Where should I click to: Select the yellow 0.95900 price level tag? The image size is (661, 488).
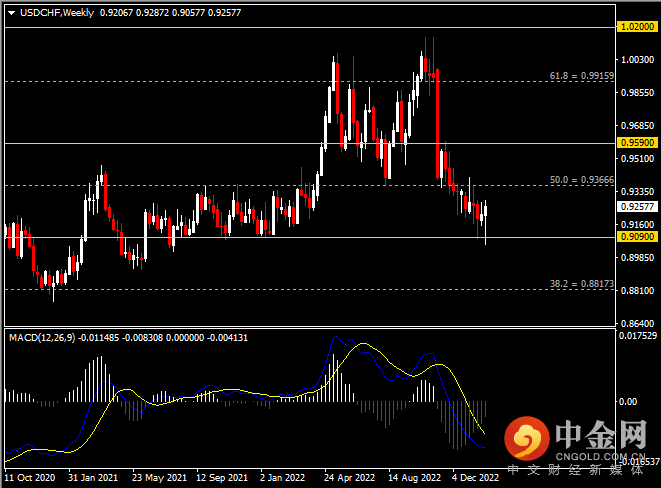click(x=637, y=143)
